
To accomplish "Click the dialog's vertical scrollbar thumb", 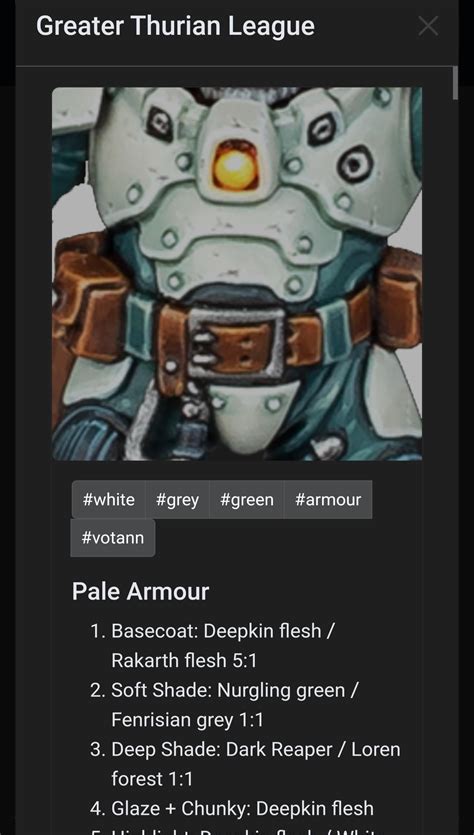I will [x=455, y=83].
